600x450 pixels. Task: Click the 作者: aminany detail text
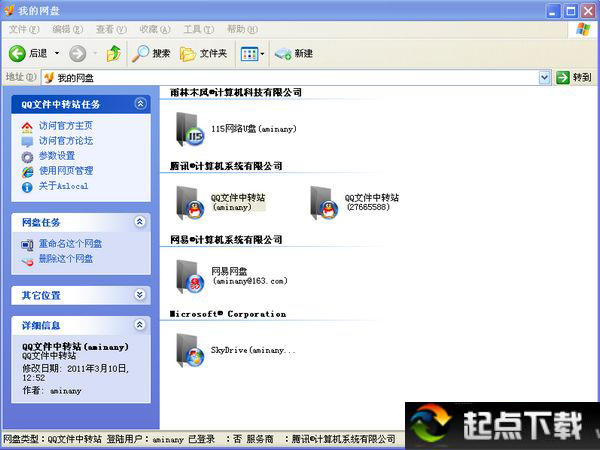[x=52, y=390]
